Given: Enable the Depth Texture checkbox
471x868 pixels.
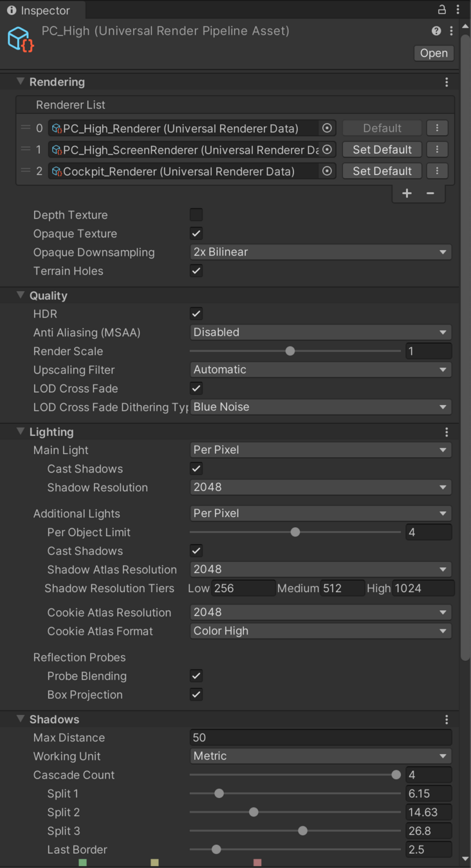Looking at the screenshot, I should click(196, 215).
